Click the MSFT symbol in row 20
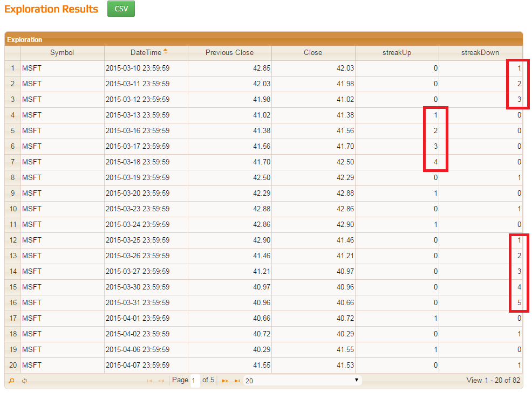 click(x=32, y=364)
